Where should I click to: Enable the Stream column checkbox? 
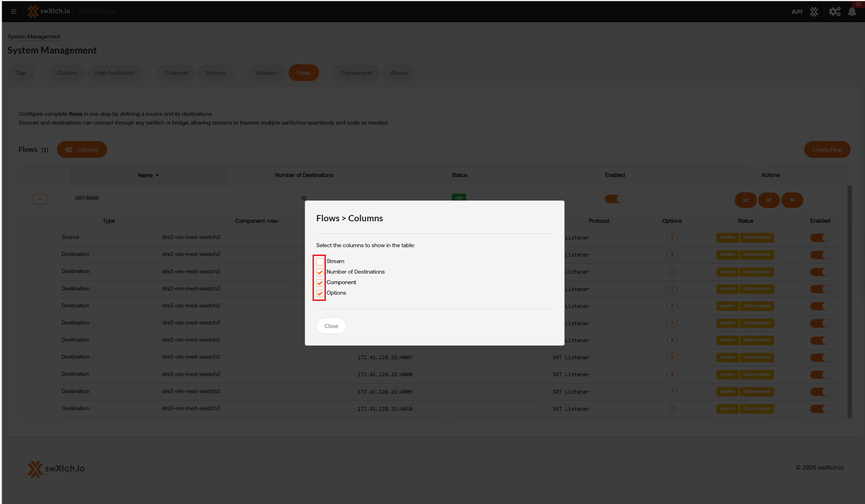(320, 261)
